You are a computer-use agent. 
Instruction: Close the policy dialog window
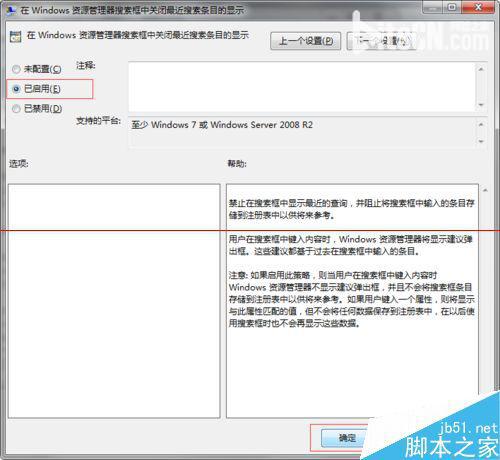click(x=478, y=7)
